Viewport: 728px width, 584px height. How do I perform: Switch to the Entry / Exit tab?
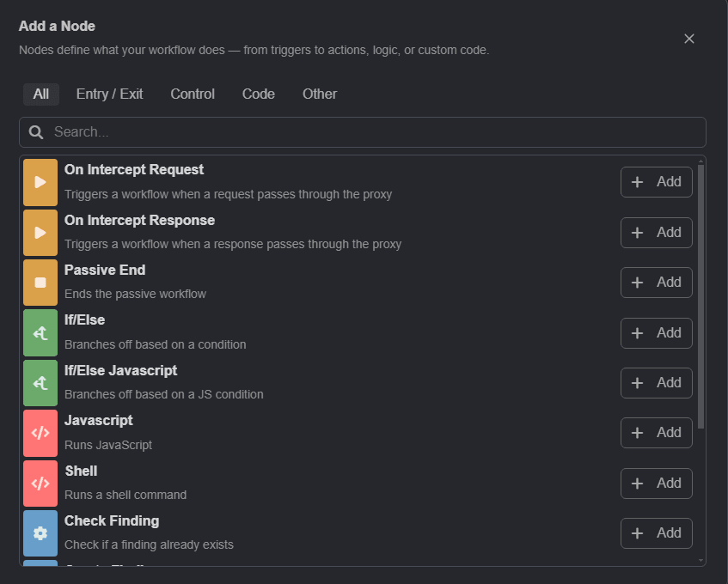pos(109,94)
